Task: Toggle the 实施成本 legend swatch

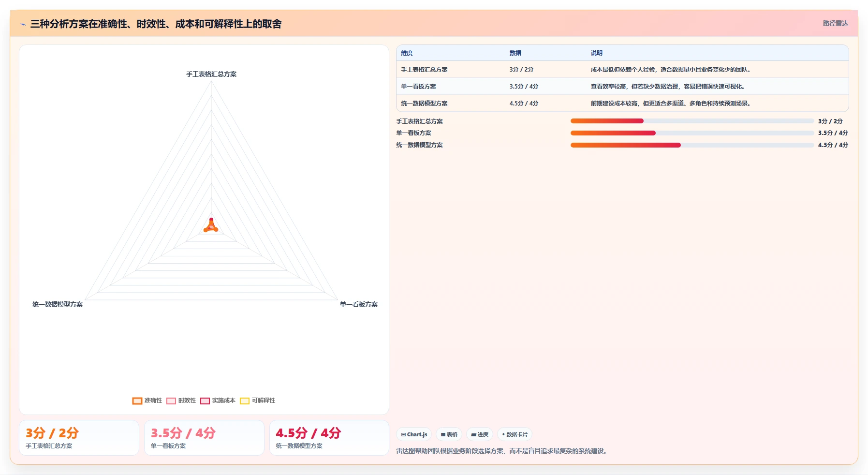Action: (x=205, y=401)
